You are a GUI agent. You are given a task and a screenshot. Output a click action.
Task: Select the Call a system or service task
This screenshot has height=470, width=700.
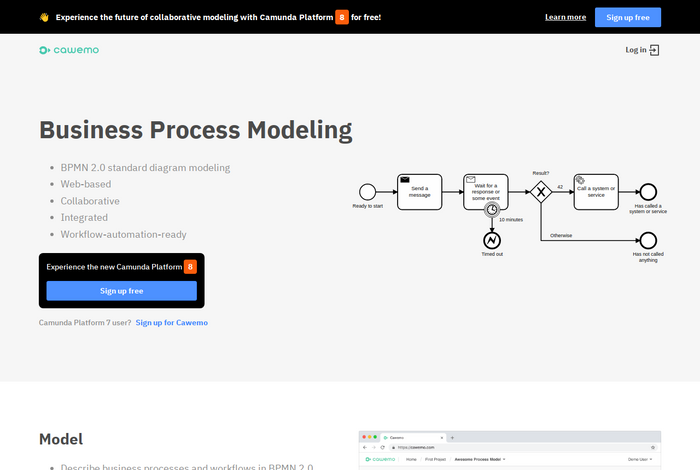[x=596, y=192]
